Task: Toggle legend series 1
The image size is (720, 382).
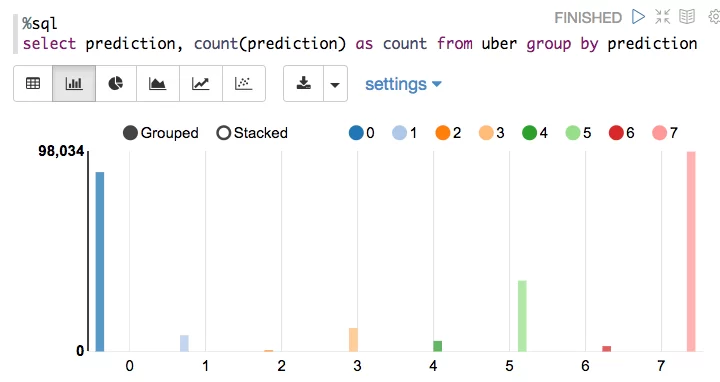Action: point(405,133)
